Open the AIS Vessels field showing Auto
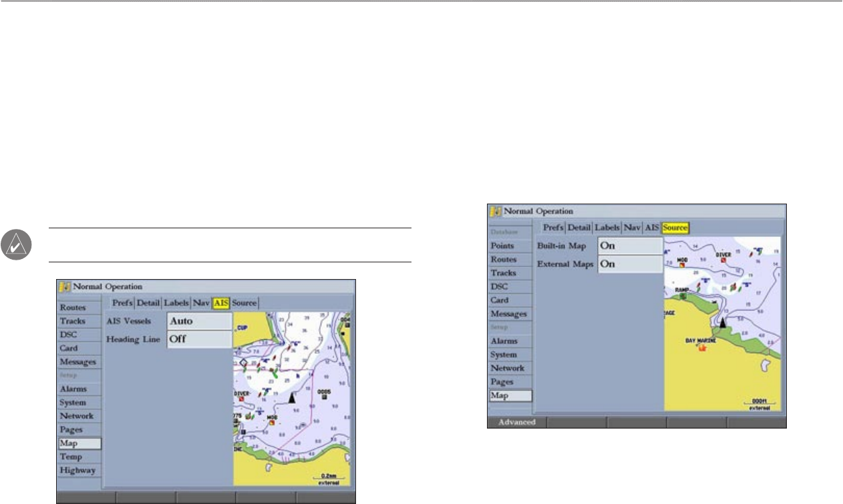This screenshot has width=843, height=504. 199,321
